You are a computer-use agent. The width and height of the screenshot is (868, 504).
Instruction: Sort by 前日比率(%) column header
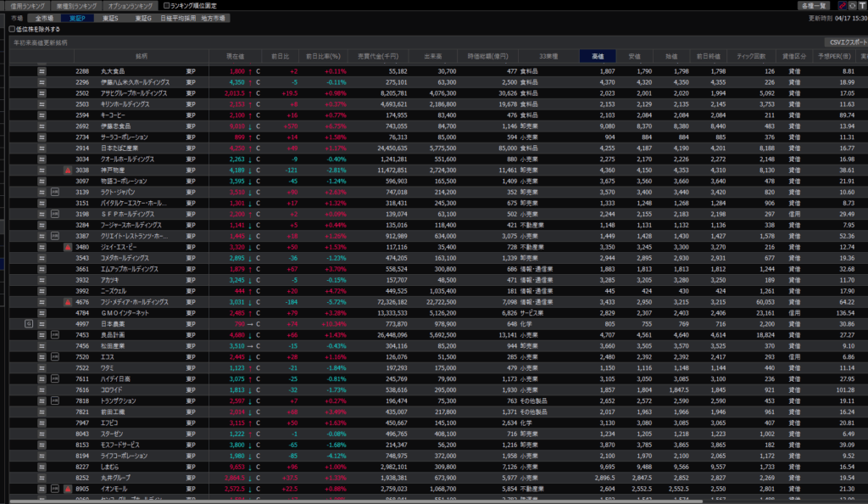[x=323, y=56]
